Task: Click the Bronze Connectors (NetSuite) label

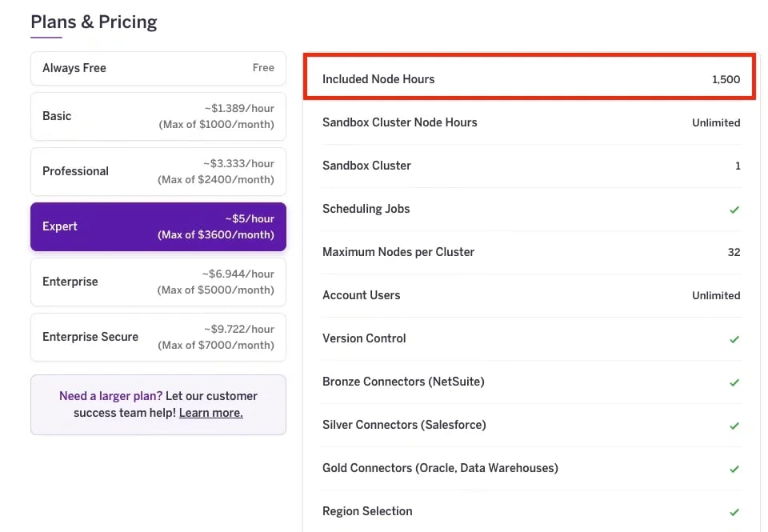Action: (403, 382)
